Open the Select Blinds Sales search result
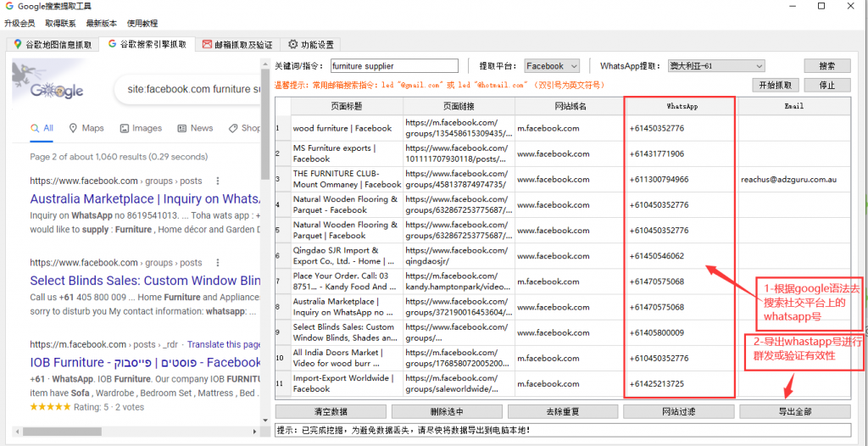This screenshot has width=868, height=446. pos(145,281)
